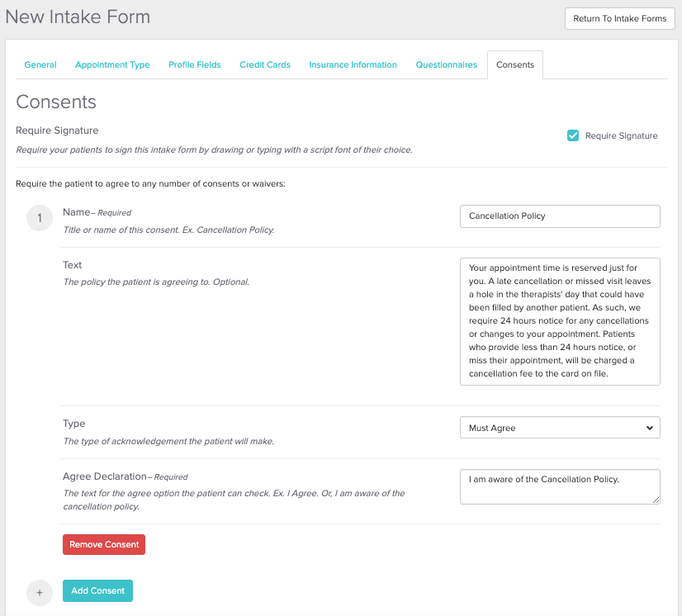Screen dimensions: 682x616
Task: Click the red Remove Consent button
Action: point(104,545)
